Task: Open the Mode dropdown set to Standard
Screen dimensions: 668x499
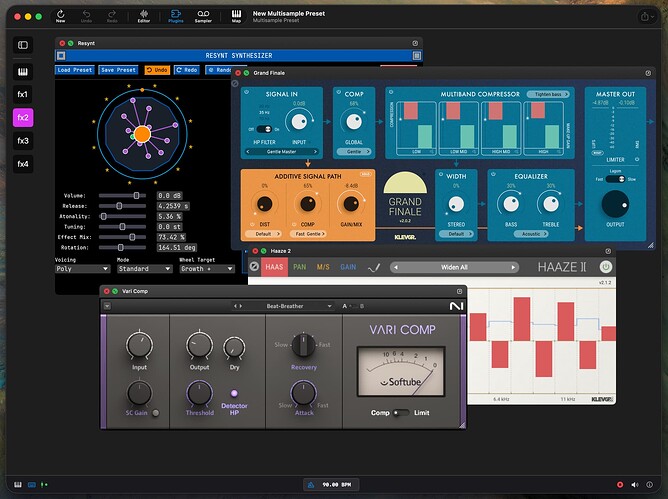Action: click(x=144, y=269)
